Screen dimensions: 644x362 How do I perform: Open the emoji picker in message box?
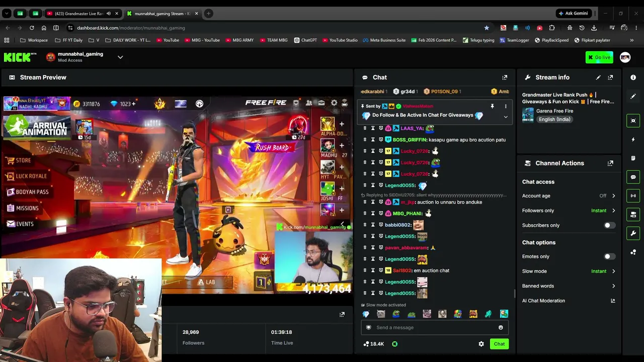[x=501, y=328]
